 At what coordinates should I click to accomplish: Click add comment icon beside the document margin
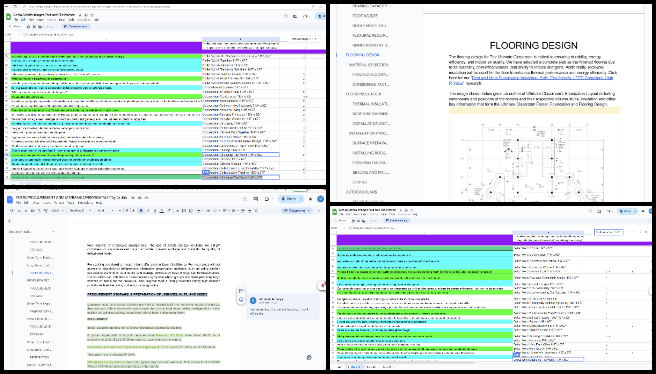(x=241, y=291)
